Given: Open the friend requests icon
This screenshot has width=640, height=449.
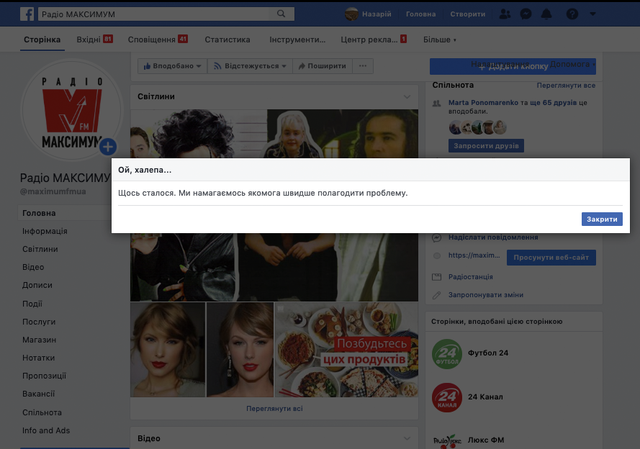Looking at the screenshot, I should pyautogui.click(x=504, y=14).
